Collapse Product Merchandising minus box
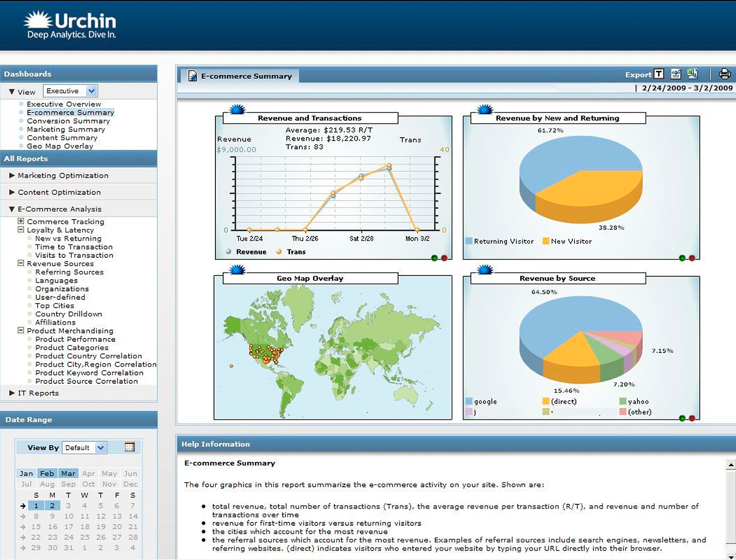Image resolution: width=736 pixels, height=560 pixels. click(21, 330)
